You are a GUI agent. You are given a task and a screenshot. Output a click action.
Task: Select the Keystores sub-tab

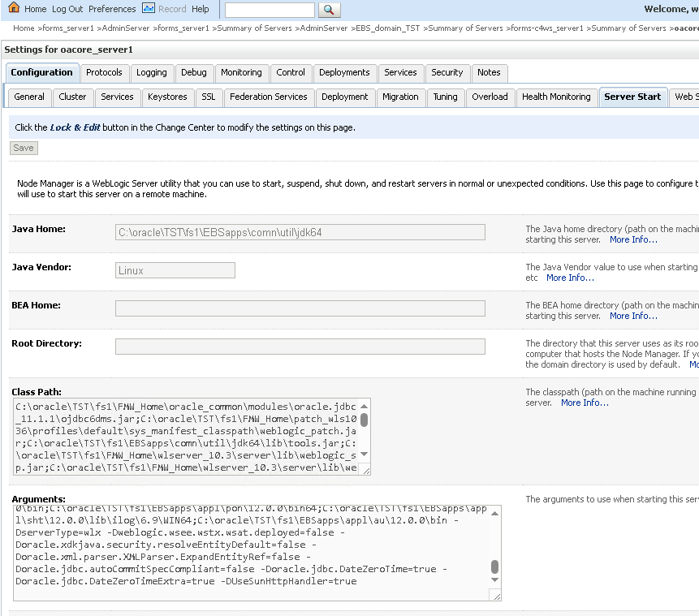click(x=167, y=97)
